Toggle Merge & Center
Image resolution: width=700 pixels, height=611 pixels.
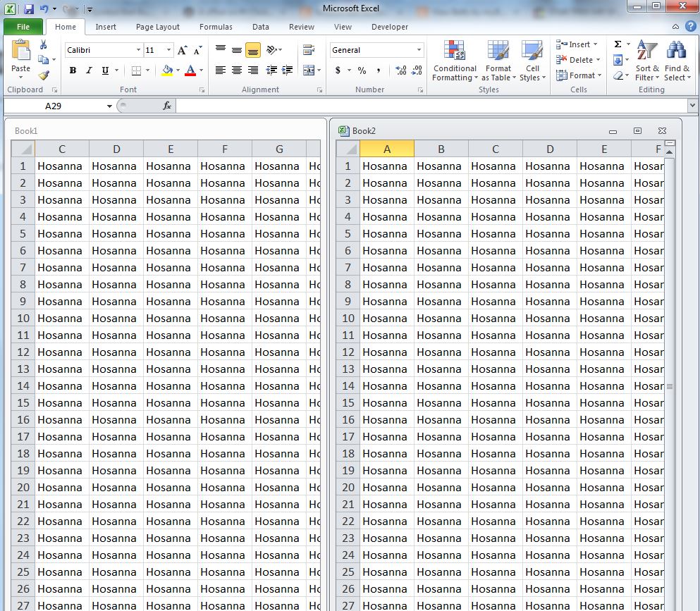point(310,70)
